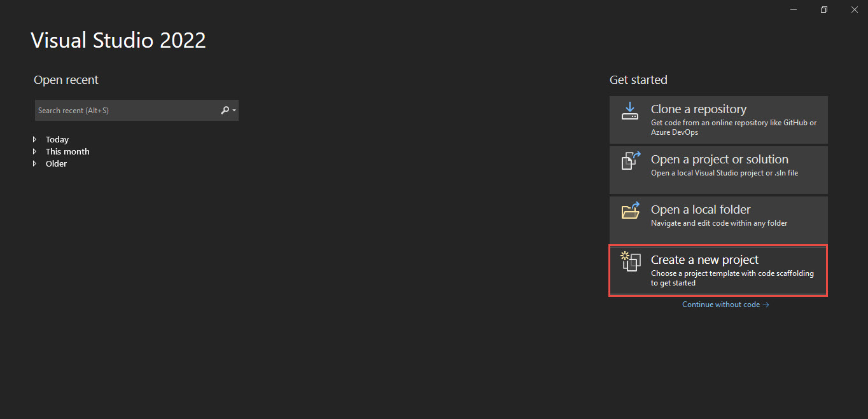This screenshot has height=419, width=868.
Task: Start with the Create a new project title
Action: pos(704,260)
